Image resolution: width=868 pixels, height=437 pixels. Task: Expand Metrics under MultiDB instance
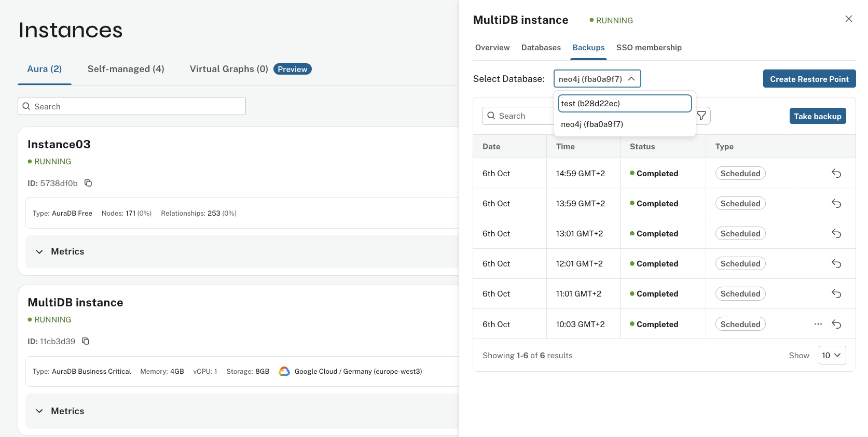39,411
